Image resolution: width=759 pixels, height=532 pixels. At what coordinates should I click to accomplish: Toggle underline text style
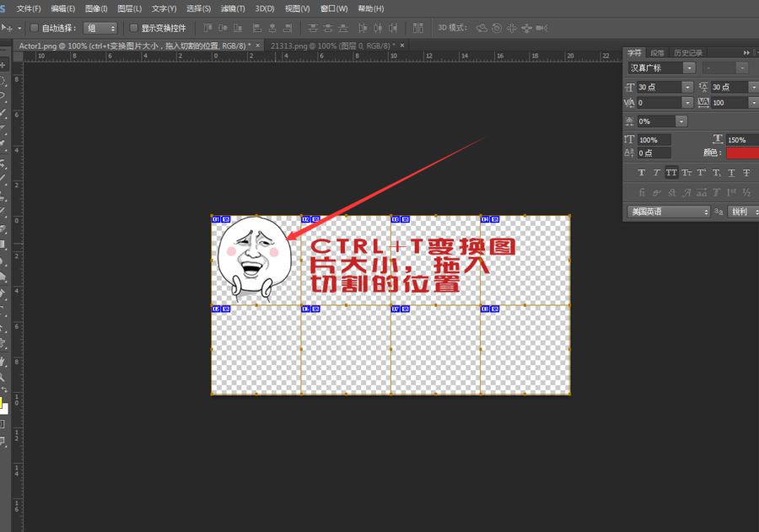(x=731, y=172)
